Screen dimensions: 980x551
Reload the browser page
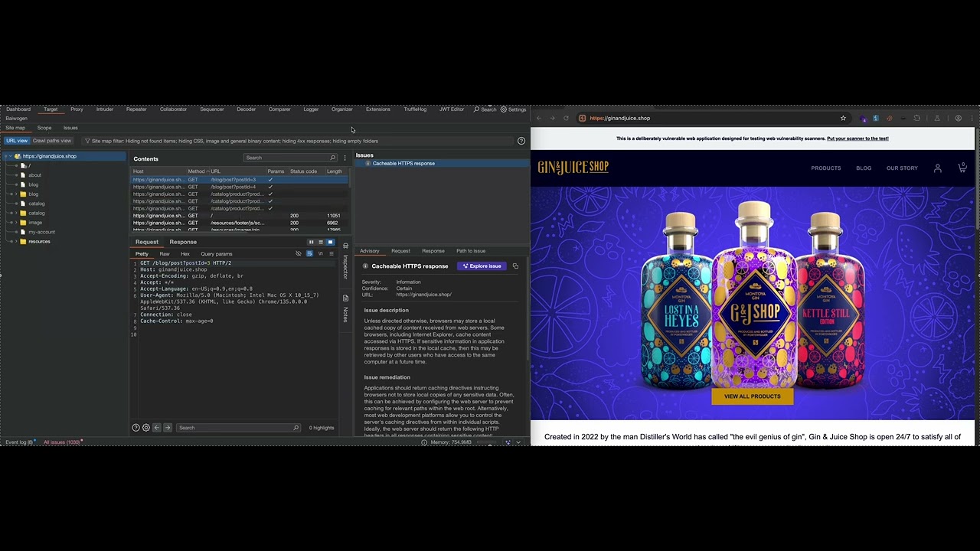coord(566,118)
